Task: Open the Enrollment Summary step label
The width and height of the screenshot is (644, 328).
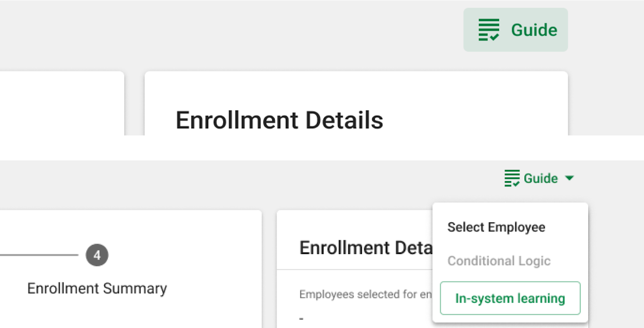Action: (97, 289)
